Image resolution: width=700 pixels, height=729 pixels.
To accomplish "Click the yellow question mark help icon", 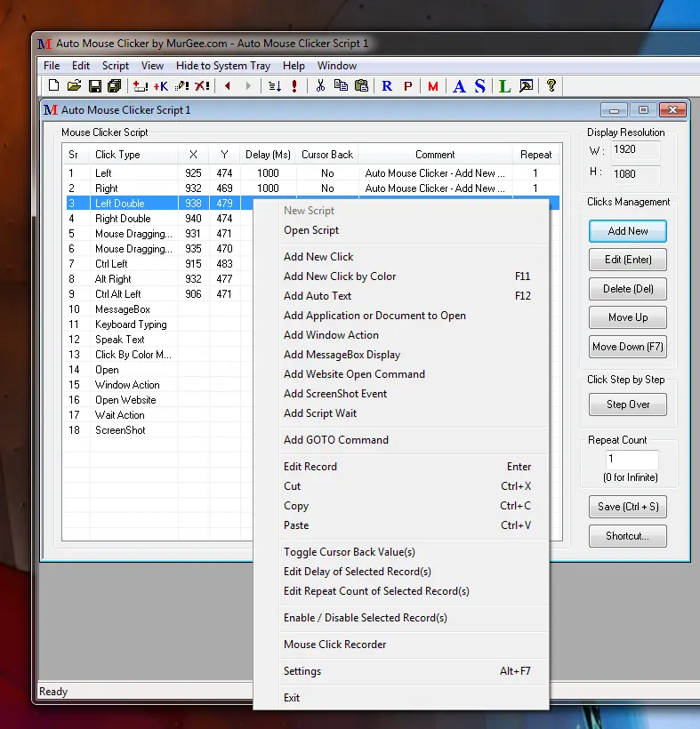I will 551,85.
